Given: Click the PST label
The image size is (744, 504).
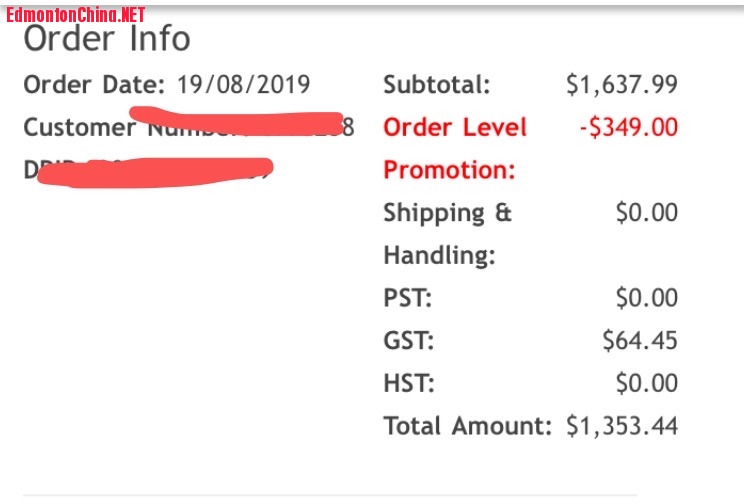Looking at the screenshot, I should coord(408,298).
